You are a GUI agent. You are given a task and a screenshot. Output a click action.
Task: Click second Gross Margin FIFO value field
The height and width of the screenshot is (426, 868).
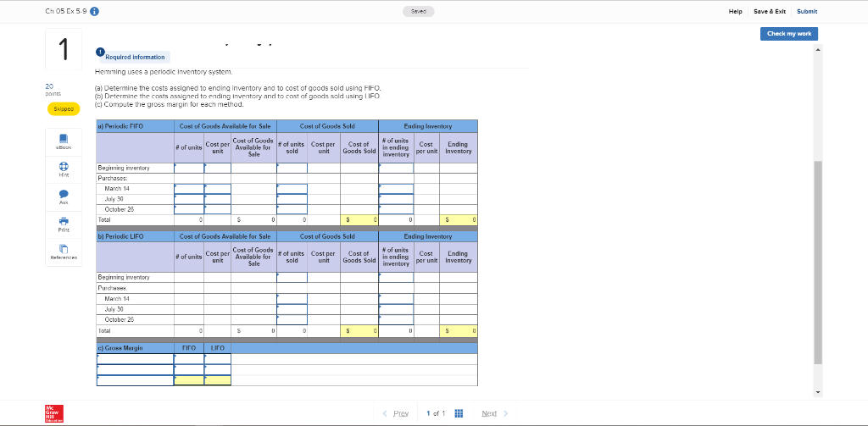189,369
